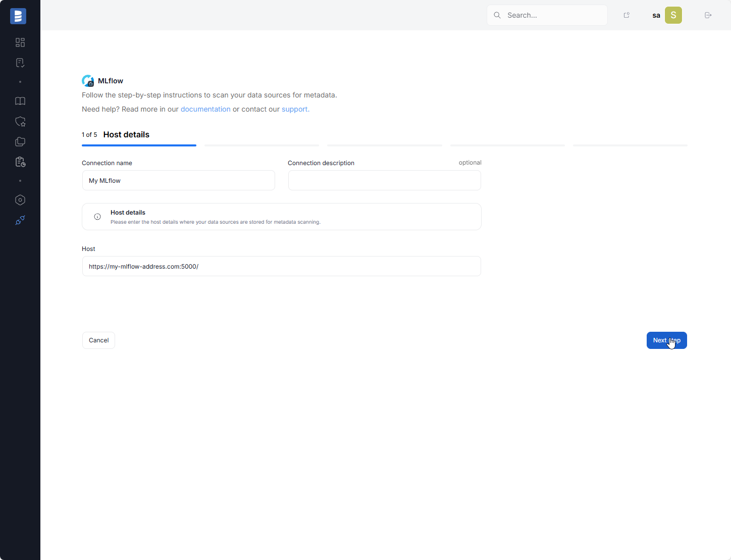Click the Next step button

(x=666, y=340)
